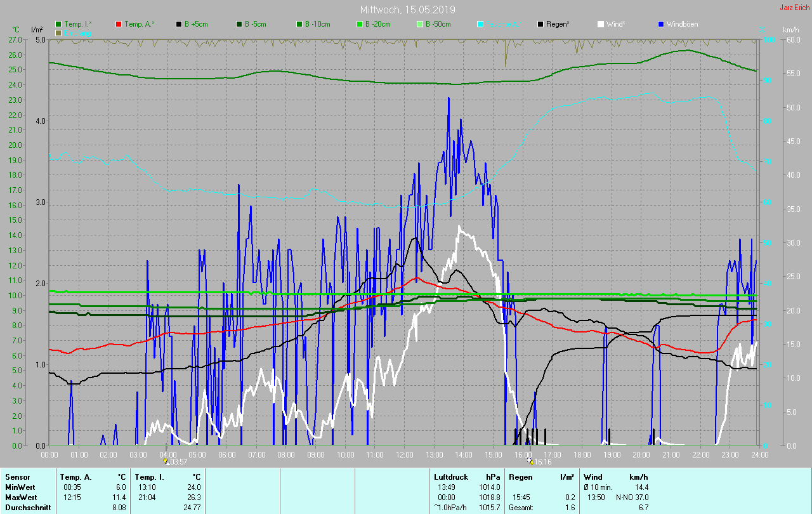
Task: Toggle the Regen series in legend
Action: coord(558,24)
